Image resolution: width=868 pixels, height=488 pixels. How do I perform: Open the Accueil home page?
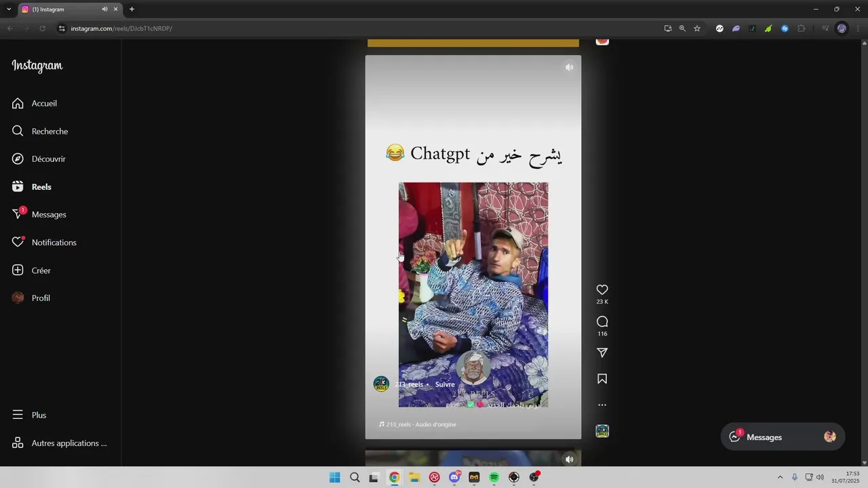(44, 104)
